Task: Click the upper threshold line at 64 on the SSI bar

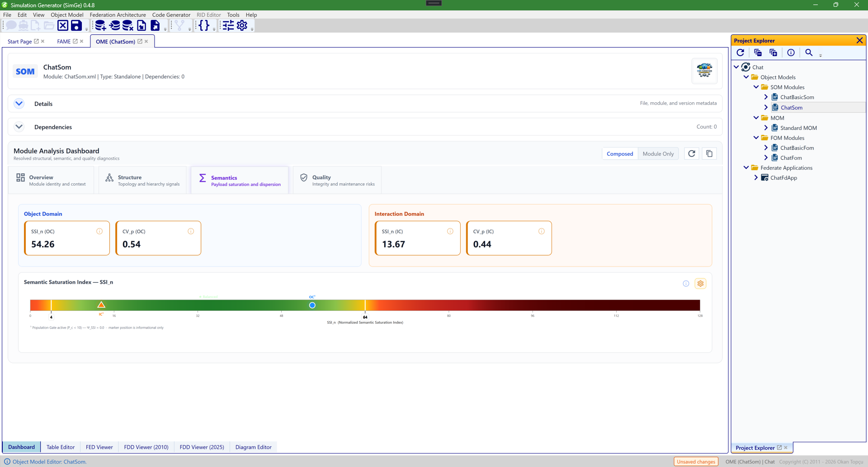Action: pyautogui.click(x=365, y=305)
